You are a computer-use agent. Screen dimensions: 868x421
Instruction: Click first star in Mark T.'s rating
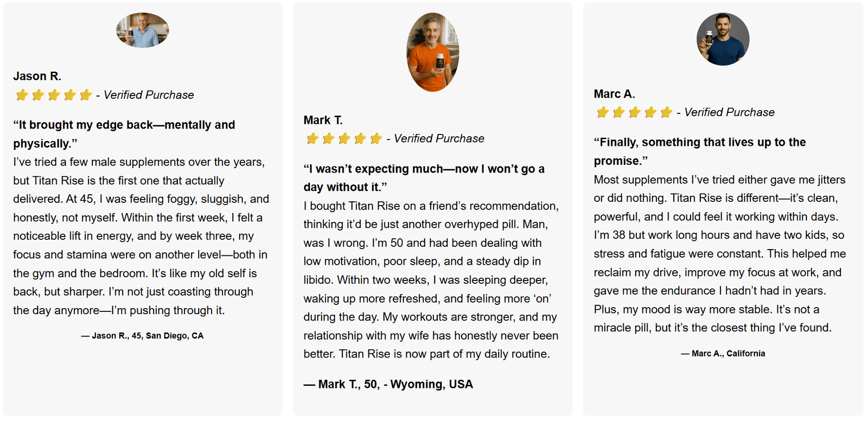point(312,139)
